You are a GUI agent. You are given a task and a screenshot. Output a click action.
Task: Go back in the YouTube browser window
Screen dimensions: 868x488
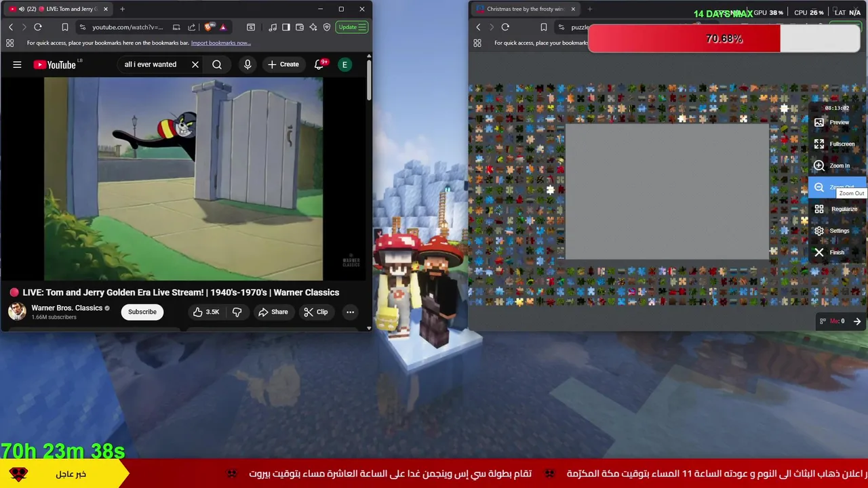(11, 27)
